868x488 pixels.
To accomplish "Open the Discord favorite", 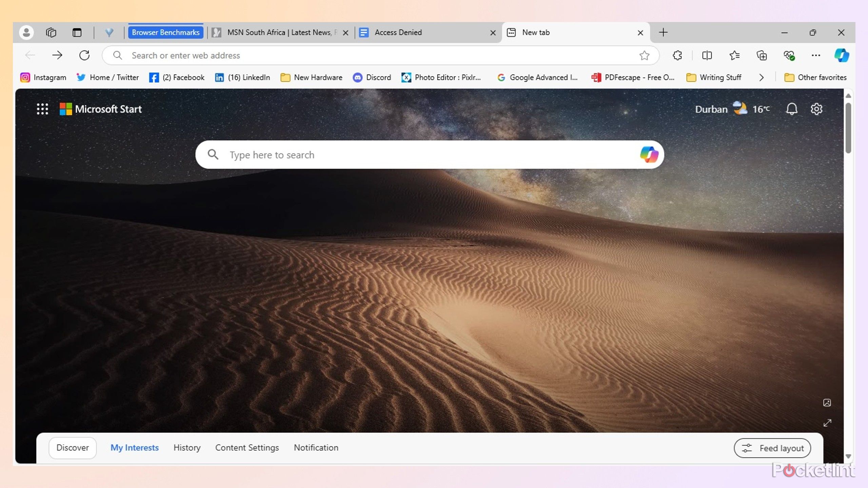I will pyautogui.click(x=372, y=78).
